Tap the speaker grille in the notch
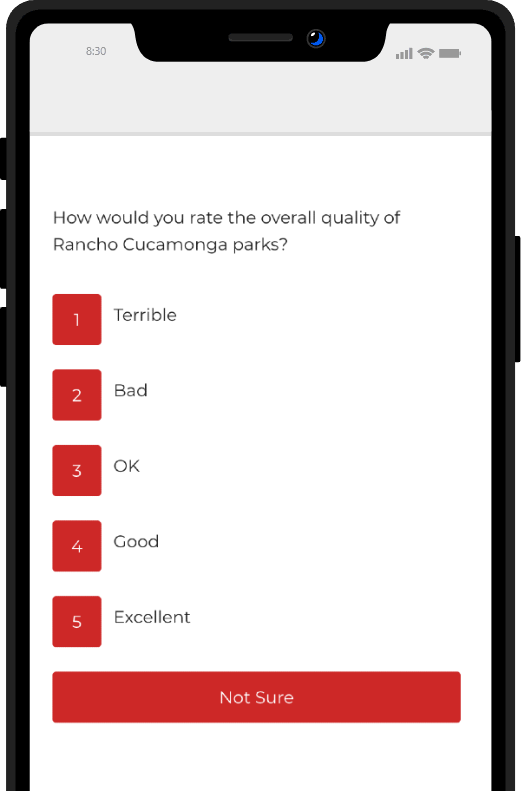Viewport: 521px width, 791px height. [x=261, y=38]
